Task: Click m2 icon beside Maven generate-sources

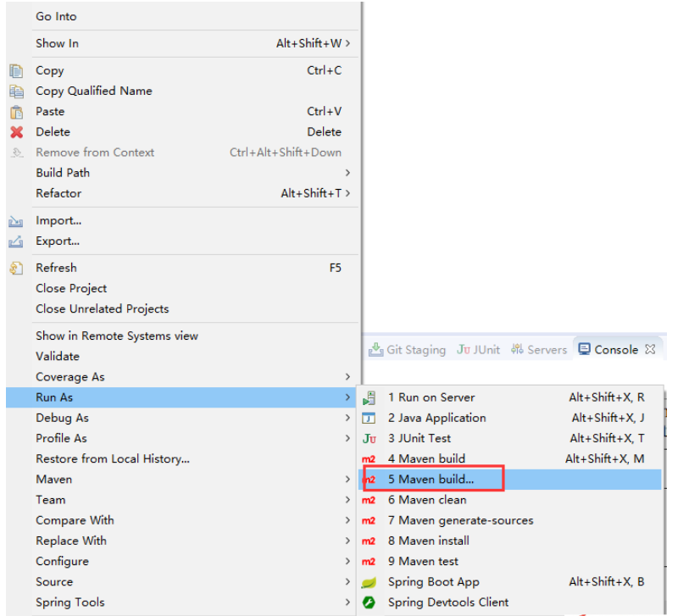Action: pos(369,520)
